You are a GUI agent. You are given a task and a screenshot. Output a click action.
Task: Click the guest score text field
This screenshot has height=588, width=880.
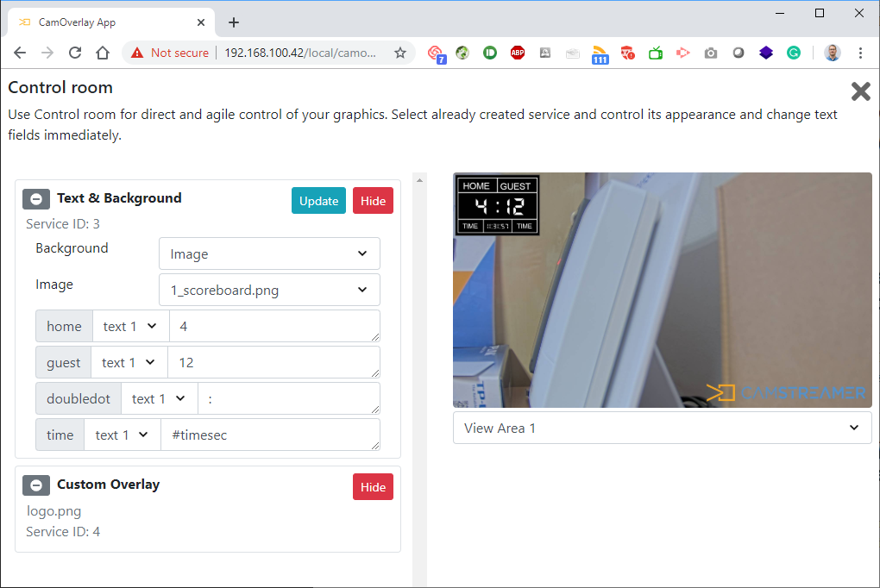273,363
